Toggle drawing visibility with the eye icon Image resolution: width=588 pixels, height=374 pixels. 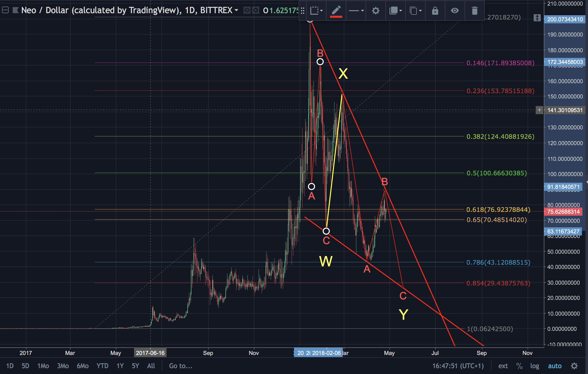click(x=455, y=11)
